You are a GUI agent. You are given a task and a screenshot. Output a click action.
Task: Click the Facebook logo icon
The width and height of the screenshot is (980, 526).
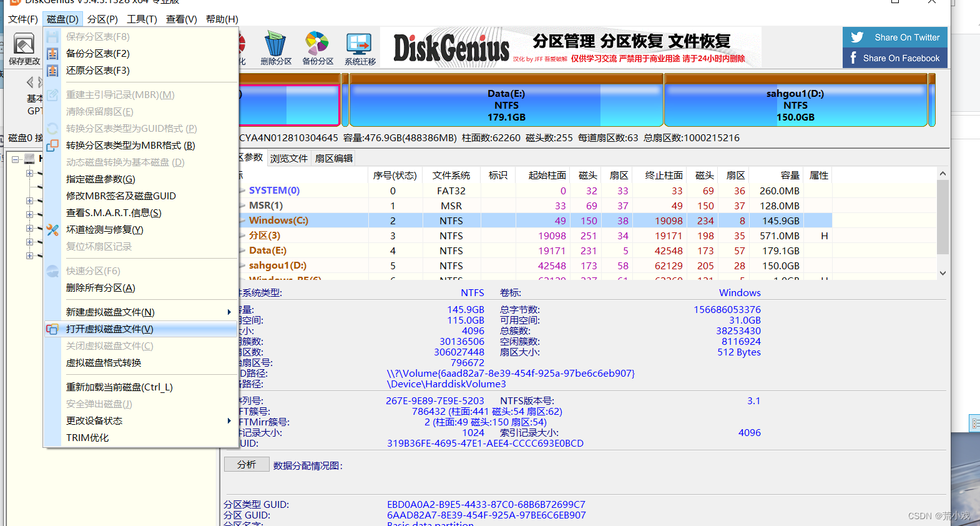click(x=853, y=58)
